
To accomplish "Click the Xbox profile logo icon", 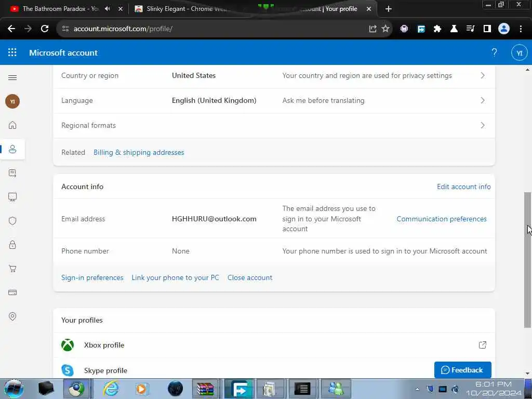I will pyautogui.click(x=68, y=345).
